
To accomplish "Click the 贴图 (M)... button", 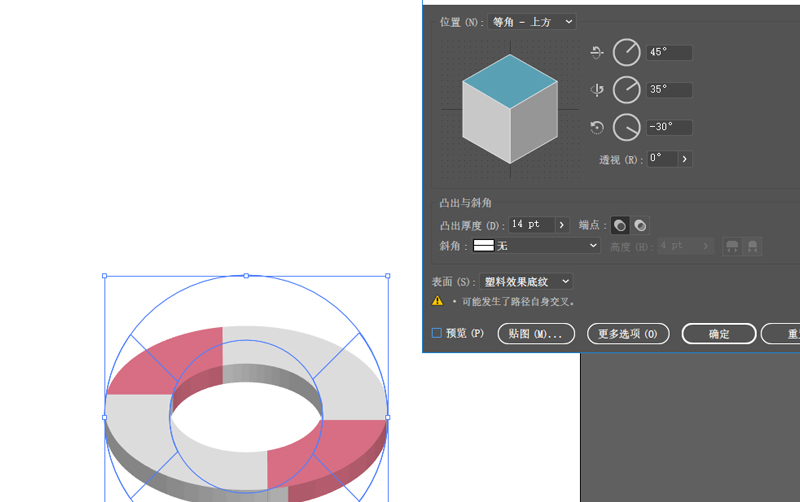I will [x=536, y=334].
